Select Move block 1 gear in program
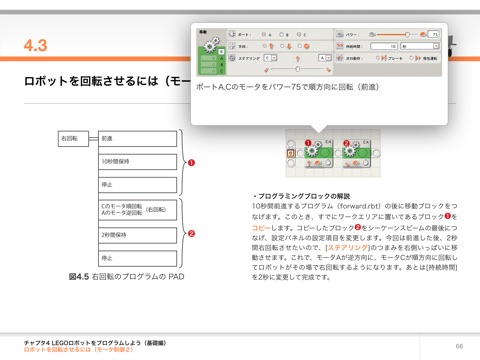This screenshot has height=360, width=480. [312, 150]
